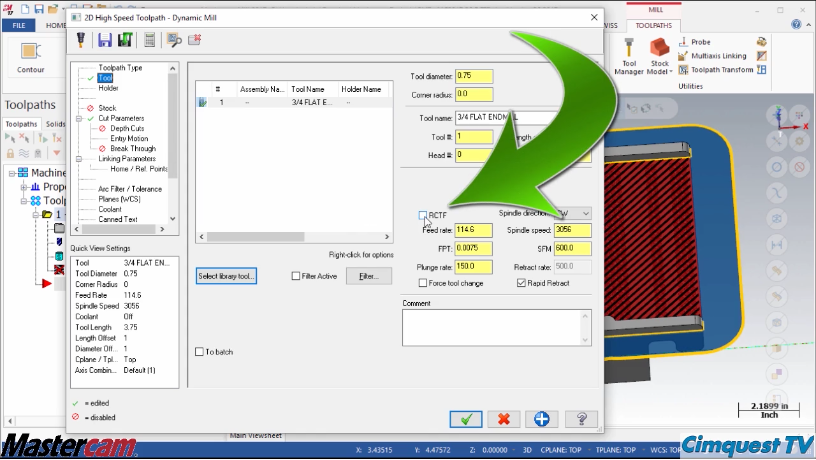Screen dimensions: 816x460
Task: Click the red down-triangle icon in Toolpaths manager
Action: (56, 153)
